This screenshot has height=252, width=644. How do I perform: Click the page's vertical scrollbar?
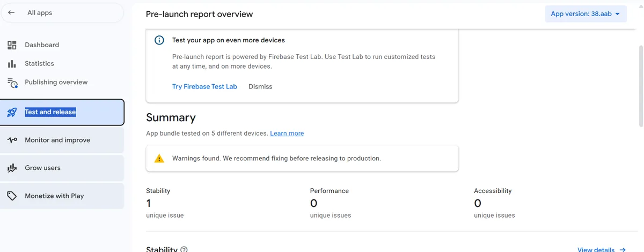(641, 86)
